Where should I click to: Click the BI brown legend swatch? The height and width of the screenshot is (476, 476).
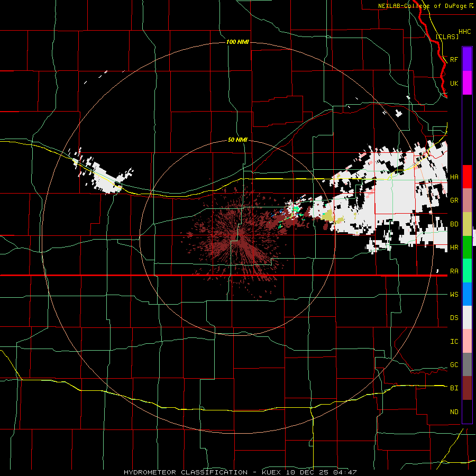(467, 388)
